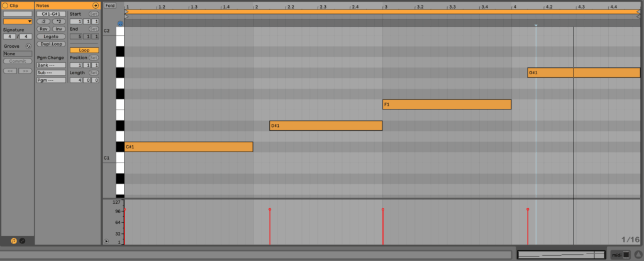Select the C#1 note
The width and height of the screenshot is (644, 261).
click(x=189, y=147)
